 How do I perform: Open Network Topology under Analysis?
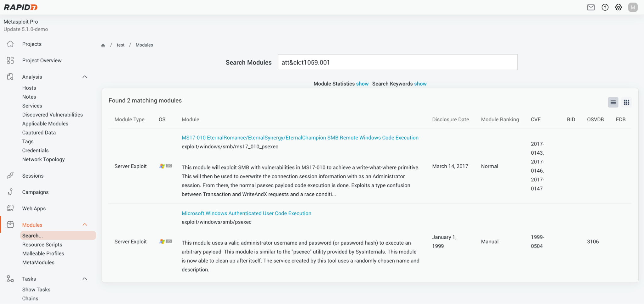[43, 159]
